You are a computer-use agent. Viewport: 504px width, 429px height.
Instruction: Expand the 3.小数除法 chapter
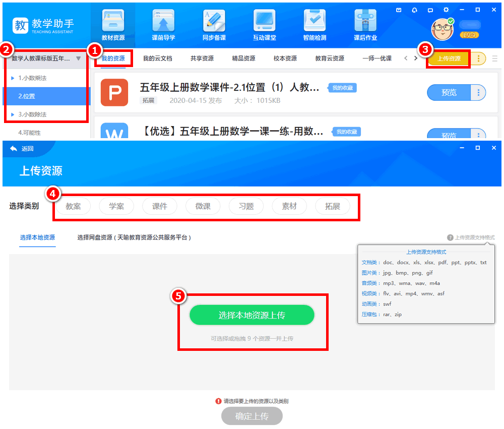pos(13,114)
